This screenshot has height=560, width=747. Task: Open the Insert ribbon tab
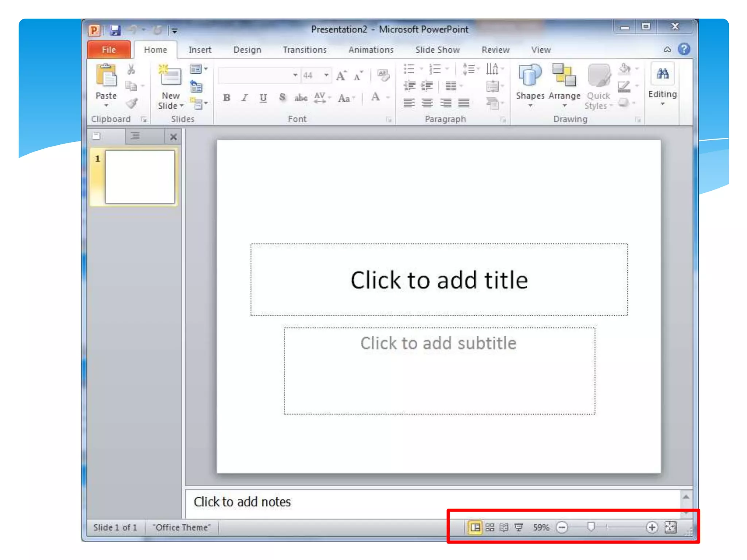click(200, 50)
